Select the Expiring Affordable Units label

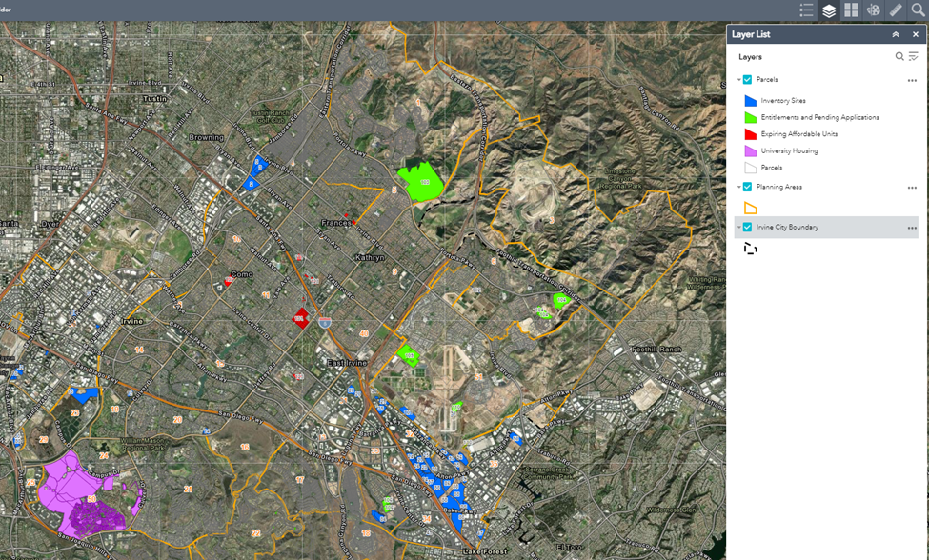click(x=799, y=133)
